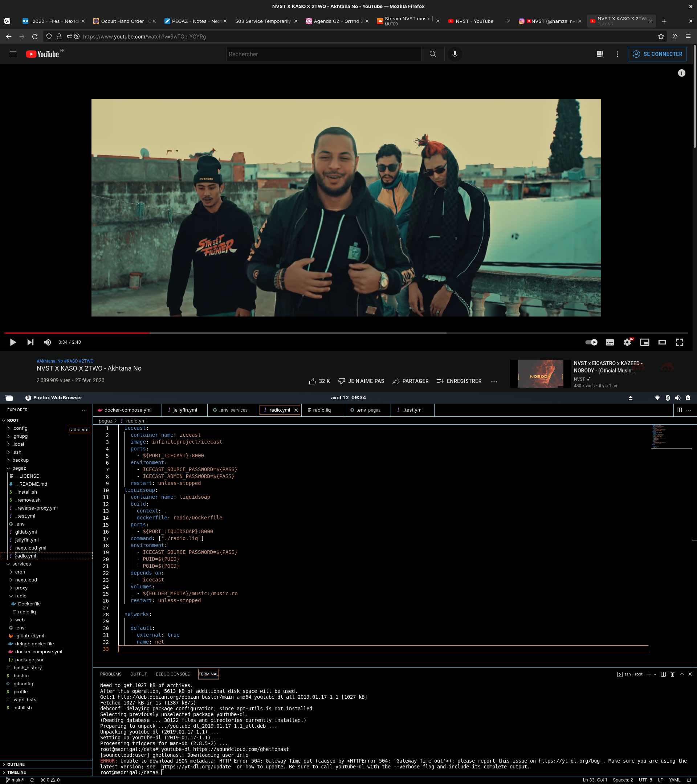
Task: Mute the video volume
Action: click(48, 342)
